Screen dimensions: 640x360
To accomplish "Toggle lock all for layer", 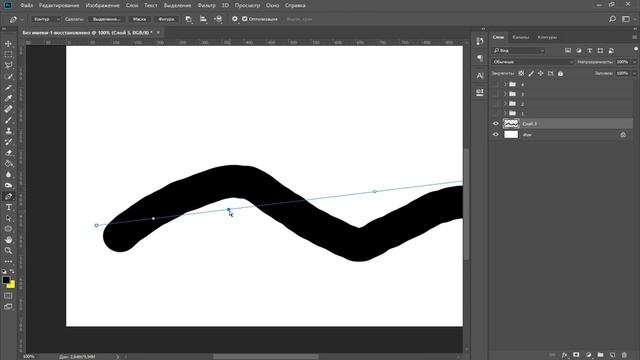I will pyautogui.click(x=560, y=73).
